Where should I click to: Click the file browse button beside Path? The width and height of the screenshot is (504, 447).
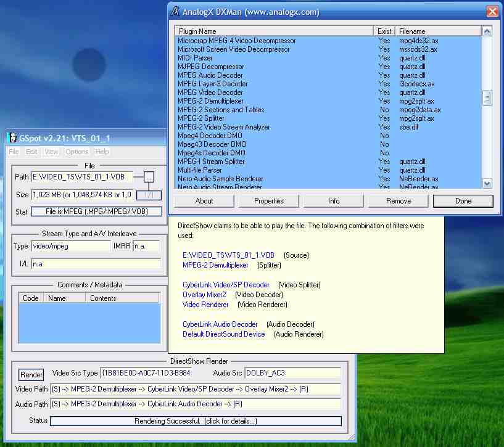tap(149, 177)
